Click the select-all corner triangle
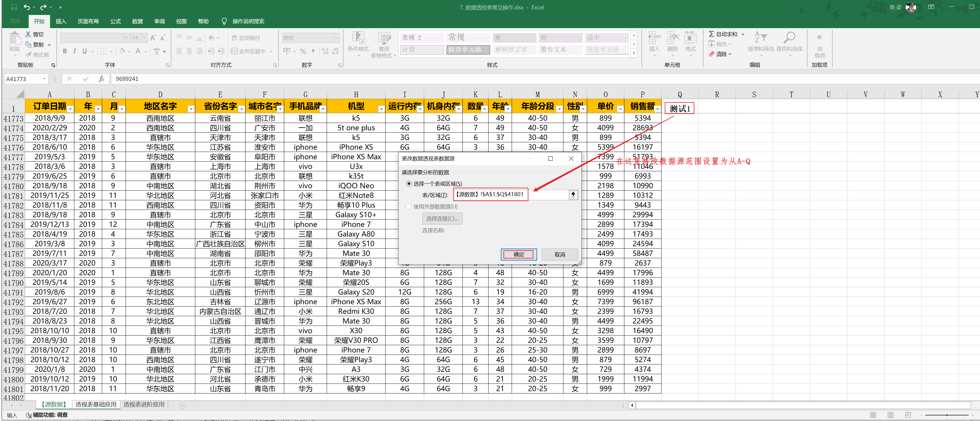The height and width of the screenshot is (421, 980). (x=20, y=94)
